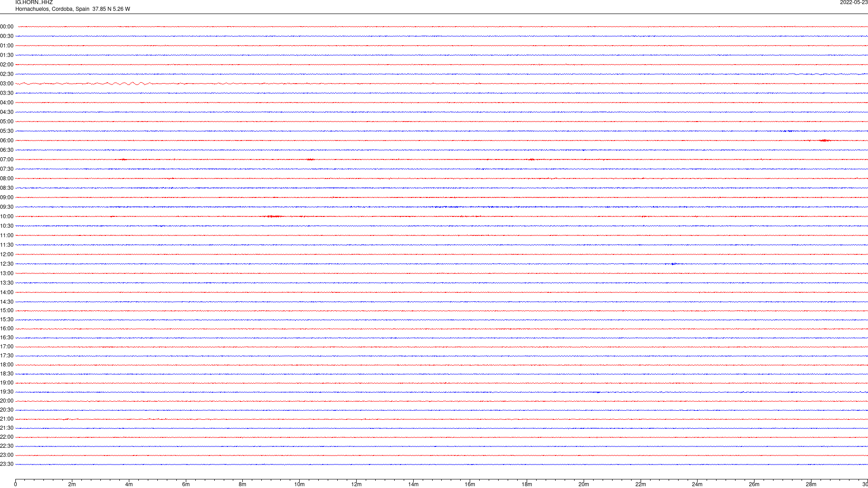The width and height of the screenshot is (868, 488).
Task: Select the 06:00 time row label
Action: coord(7,141)
